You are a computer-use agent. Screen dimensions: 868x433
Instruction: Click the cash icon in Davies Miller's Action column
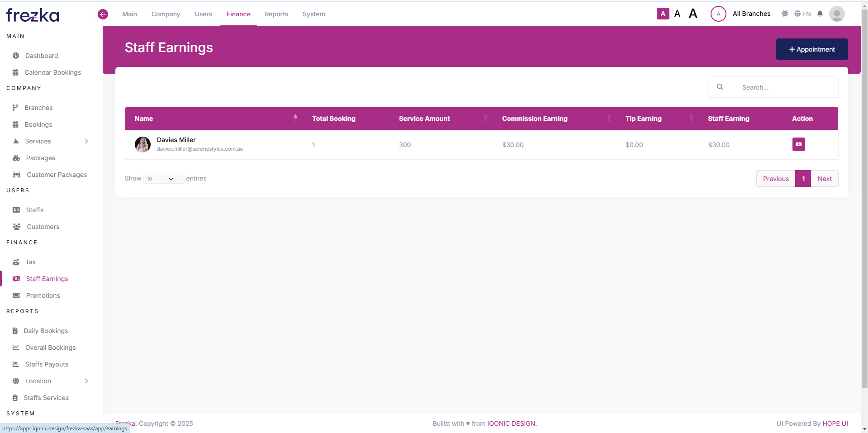pyautogui.click(x=798, y=144)
